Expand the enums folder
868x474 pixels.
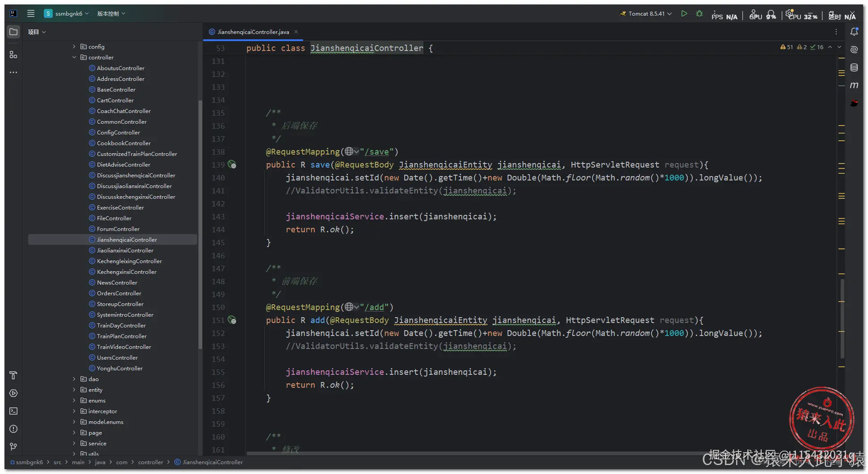pyautogui.click(x=74, y=400)
